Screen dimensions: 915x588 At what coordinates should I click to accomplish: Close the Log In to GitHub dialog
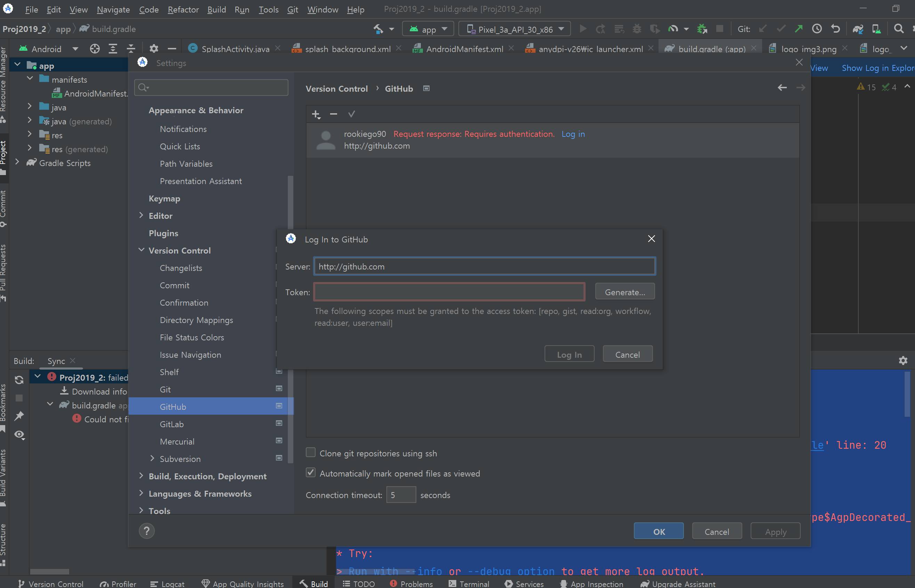point(651,239)
